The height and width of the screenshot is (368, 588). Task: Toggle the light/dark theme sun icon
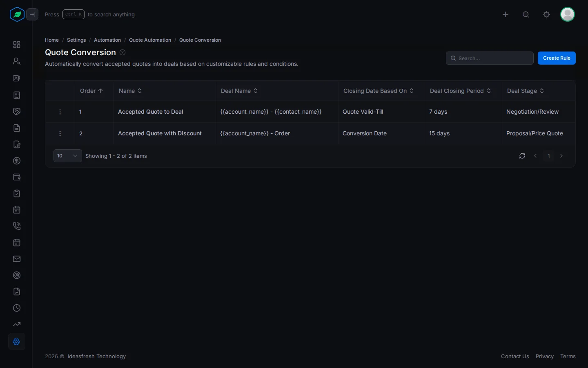coord(546,15)
